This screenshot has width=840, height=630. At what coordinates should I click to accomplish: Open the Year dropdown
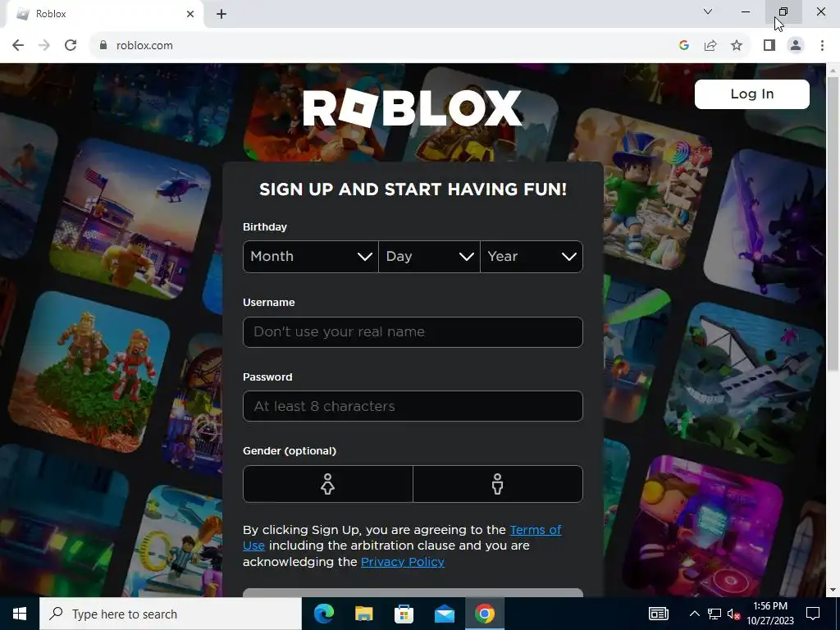click(532, 257)
